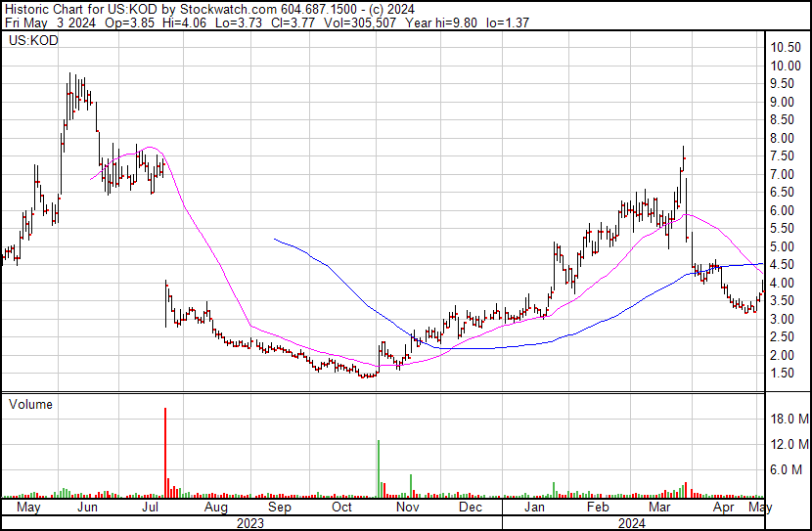Click the Apr month label on time axis
812x531 pixels.
coord(723,508)
